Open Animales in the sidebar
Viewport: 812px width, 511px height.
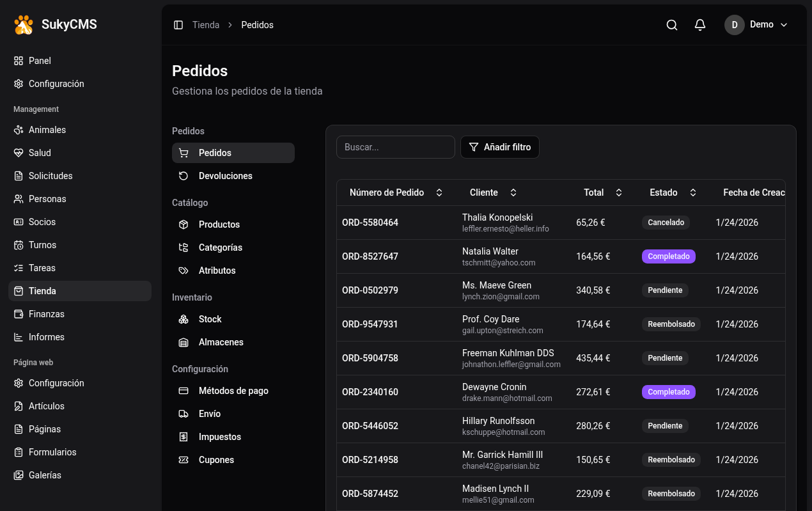pyautogui.click(x=47, y=130)
